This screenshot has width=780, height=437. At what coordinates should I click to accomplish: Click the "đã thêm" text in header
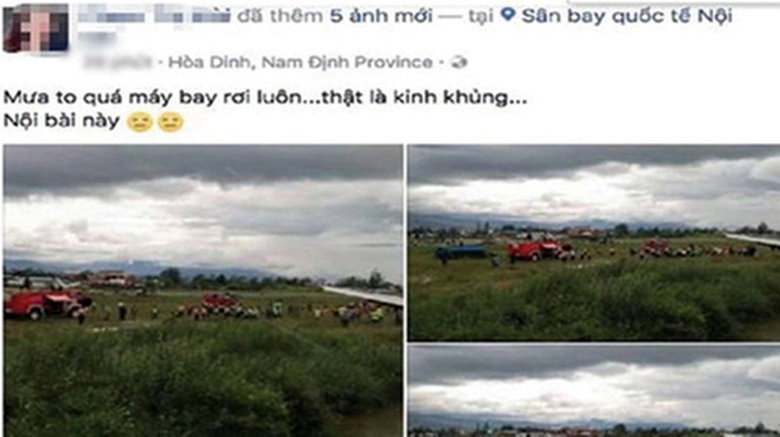point(280,16)
